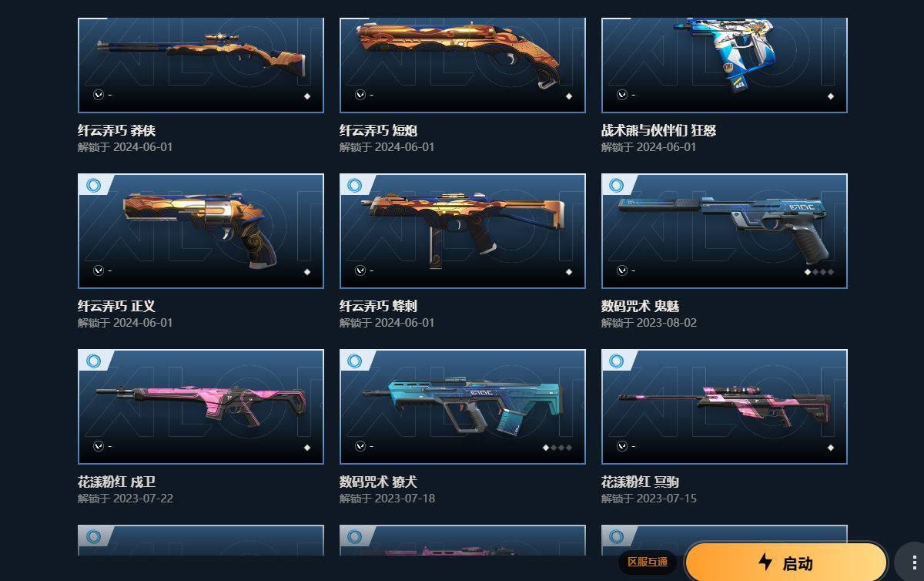Click the 区服互通 badge
Screen dimensions: 924x581
[648, 563]
